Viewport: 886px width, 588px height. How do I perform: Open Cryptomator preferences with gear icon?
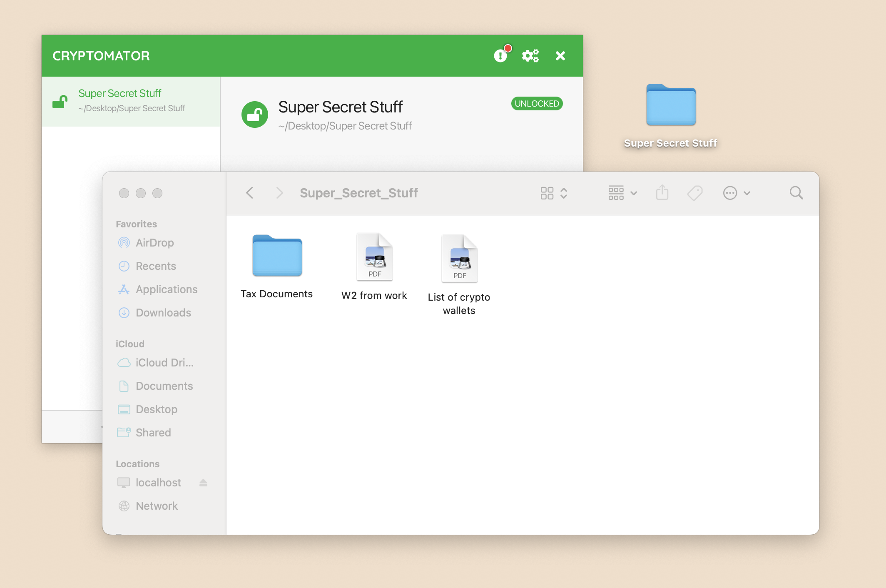530,56
